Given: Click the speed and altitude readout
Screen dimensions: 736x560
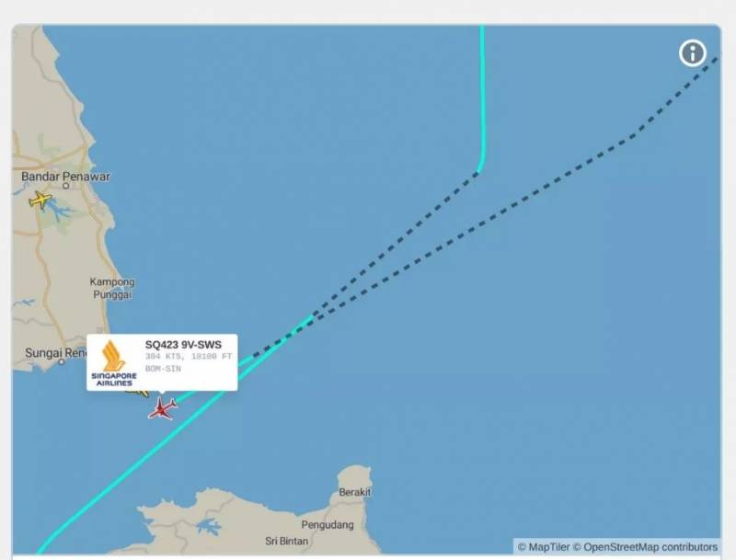Looking at the screenshot, I should [189, 357].
